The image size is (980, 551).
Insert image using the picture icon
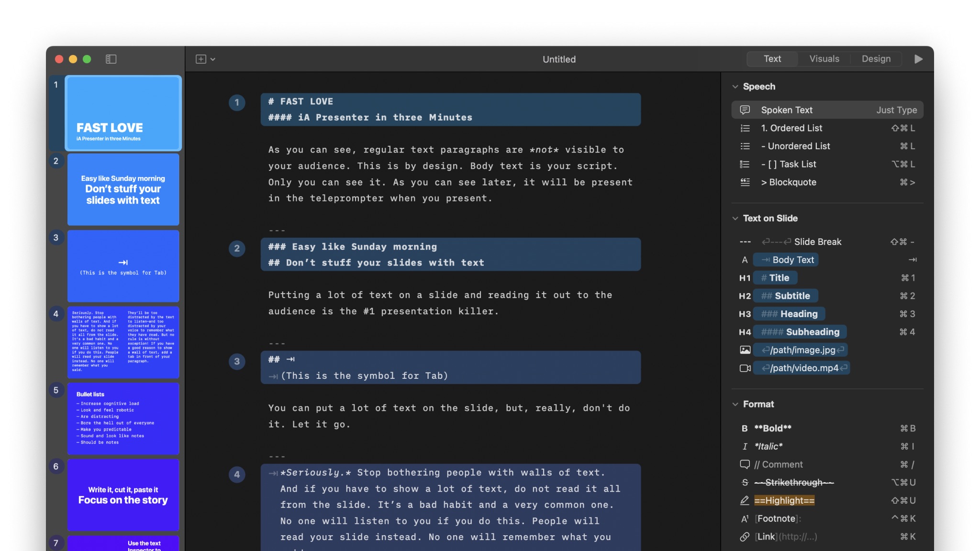[745, 350]
